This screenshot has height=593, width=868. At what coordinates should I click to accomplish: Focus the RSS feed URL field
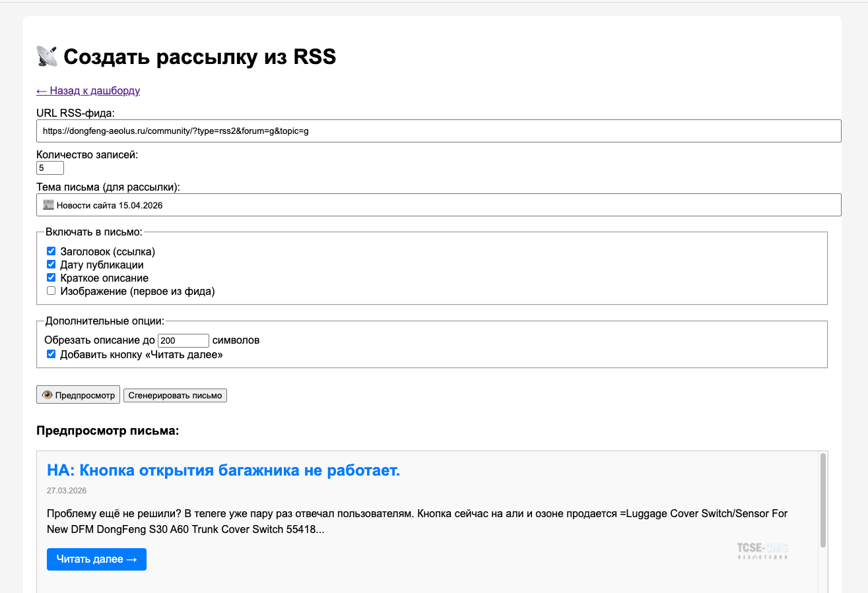click(438, 131)
